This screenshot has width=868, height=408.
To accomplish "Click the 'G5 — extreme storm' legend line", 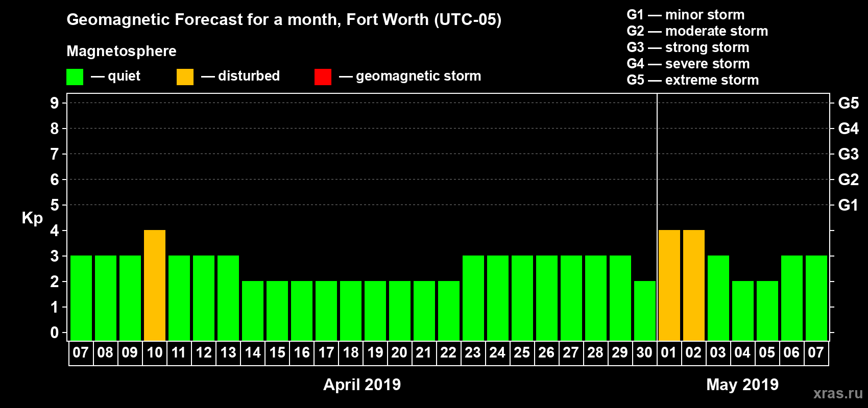I will tap(693, 80).
